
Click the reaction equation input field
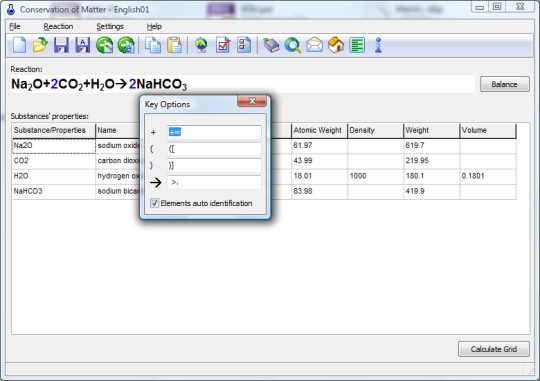(x=242, y=84)
